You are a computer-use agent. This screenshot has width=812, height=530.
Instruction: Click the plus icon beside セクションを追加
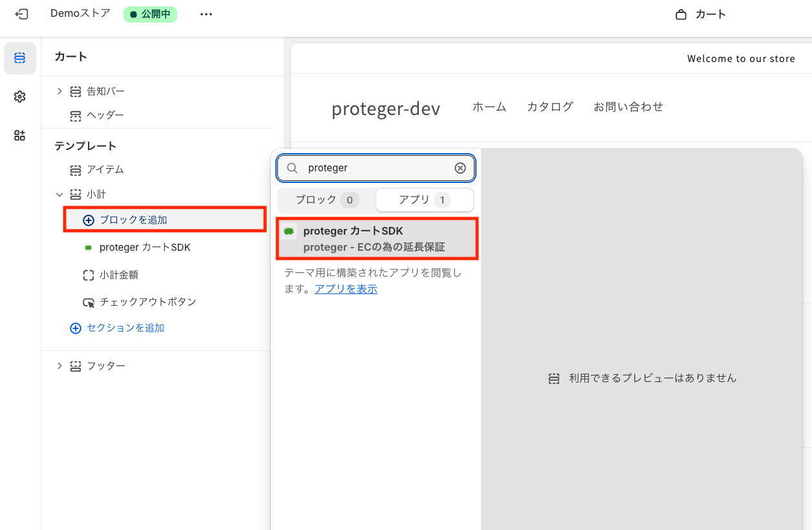tap(76, 328)
